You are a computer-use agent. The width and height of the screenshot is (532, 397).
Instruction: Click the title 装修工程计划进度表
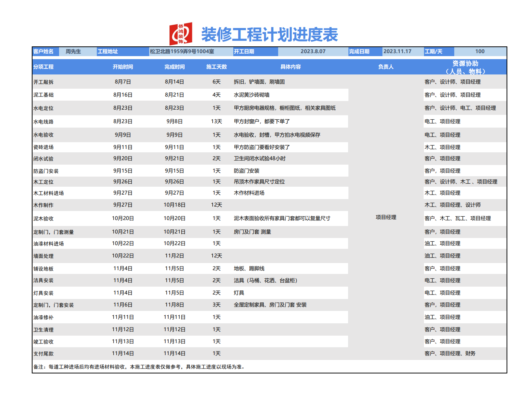[x=269, y=35]
